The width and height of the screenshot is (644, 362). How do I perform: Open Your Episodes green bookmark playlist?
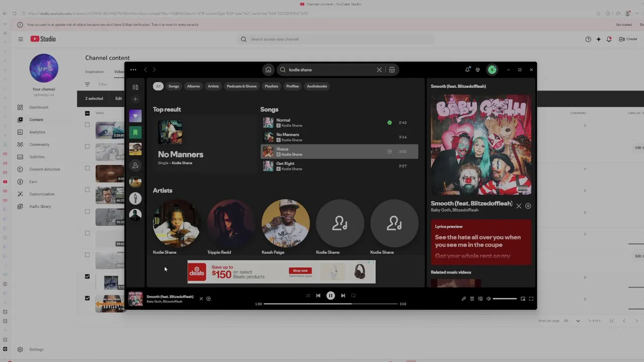click(x=135, y=132)
